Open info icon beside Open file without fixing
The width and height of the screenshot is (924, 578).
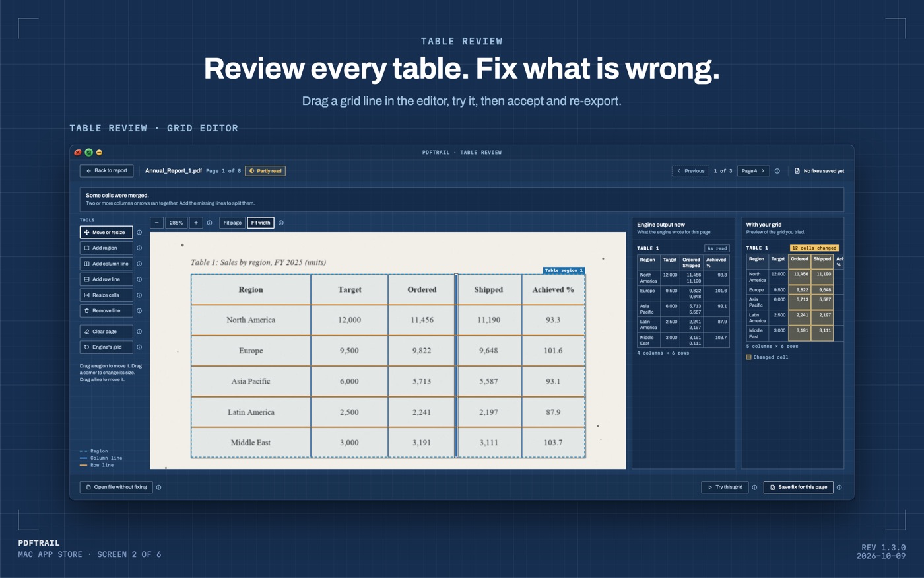[159, 488]
